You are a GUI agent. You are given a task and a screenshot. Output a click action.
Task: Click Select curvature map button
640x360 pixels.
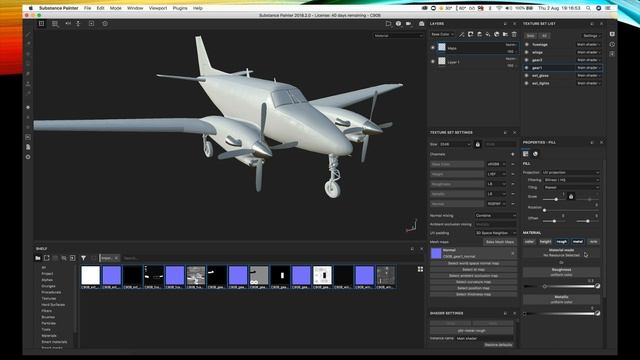(473, 282)
